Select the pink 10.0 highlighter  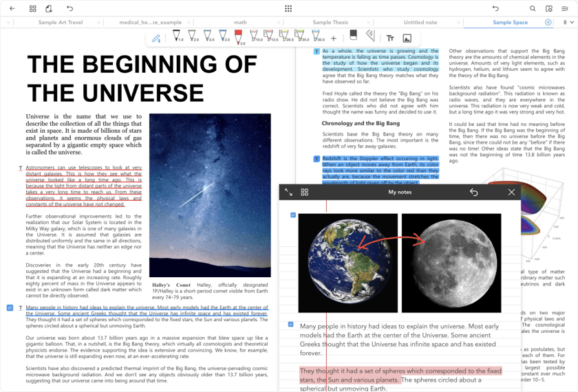click(255, 36)
